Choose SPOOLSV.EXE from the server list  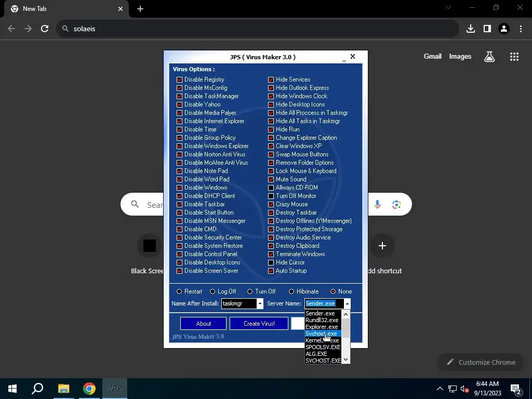[x=323, y=347]
